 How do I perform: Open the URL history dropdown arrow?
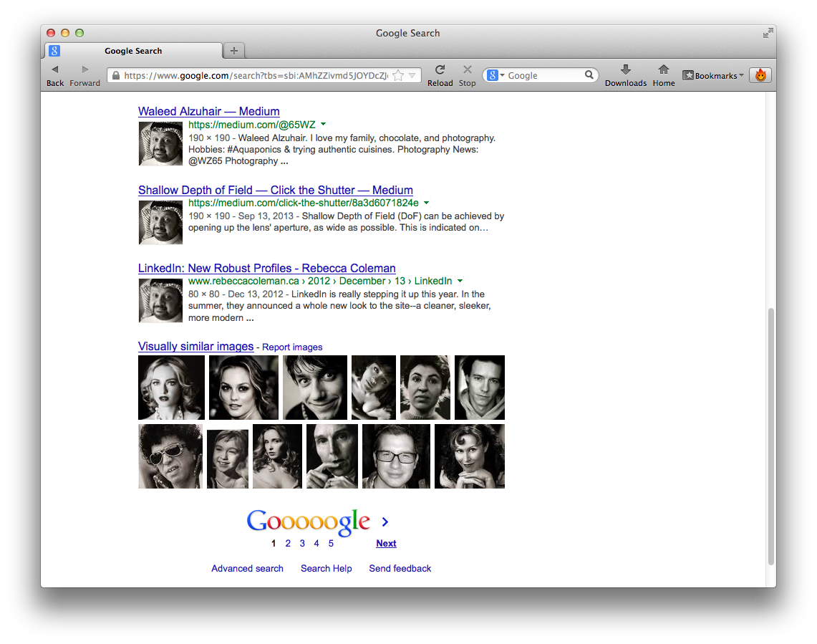pyautogui.click(x=412, y=76)
